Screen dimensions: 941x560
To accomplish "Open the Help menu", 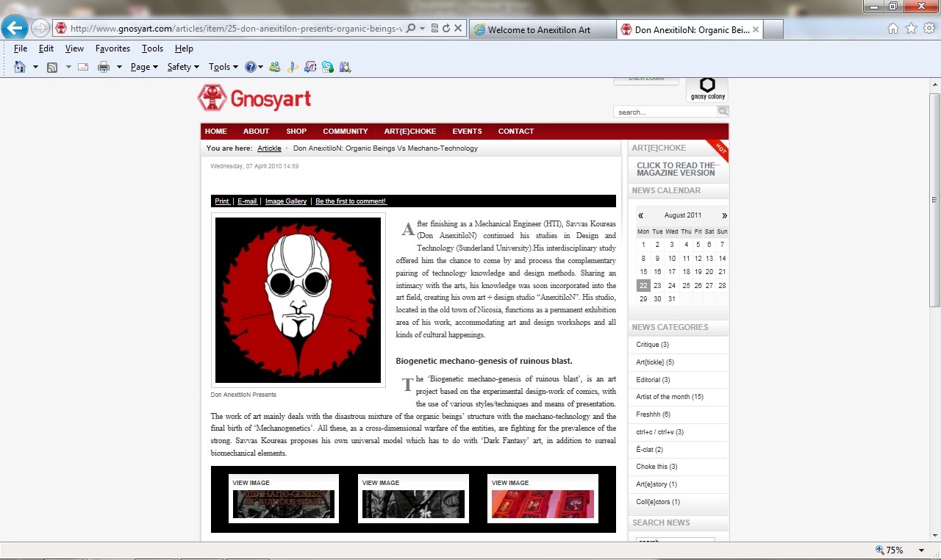I will tap(184, 49).
